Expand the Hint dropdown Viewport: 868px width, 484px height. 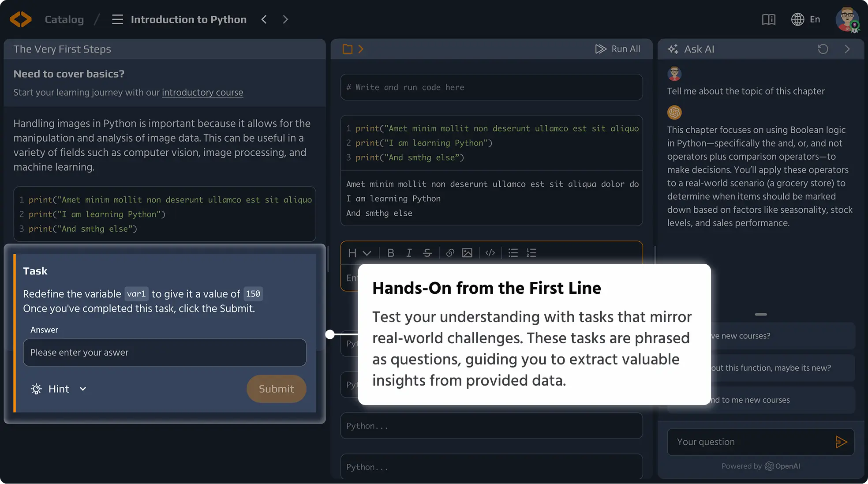59,389
